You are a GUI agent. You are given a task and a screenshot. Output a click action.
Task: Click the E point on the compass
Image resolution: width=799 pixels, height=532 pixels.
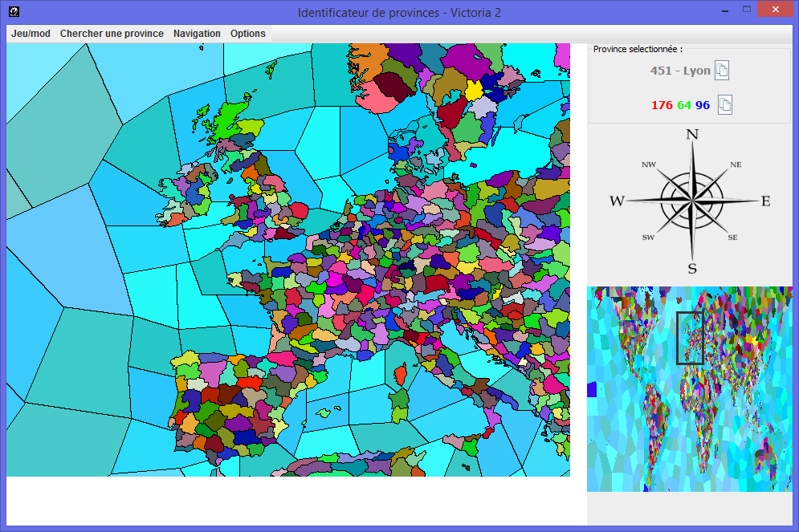(765, 201)
